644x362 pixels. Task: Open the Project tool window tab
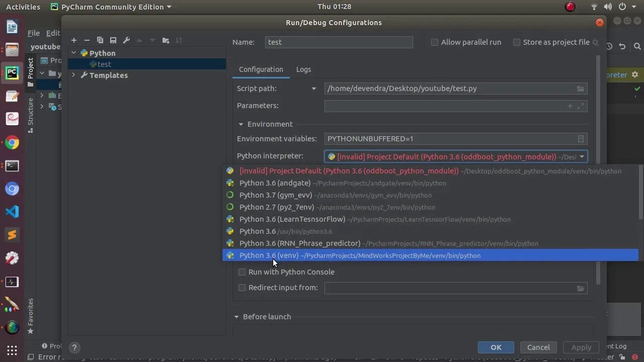[x=31, y=72]
